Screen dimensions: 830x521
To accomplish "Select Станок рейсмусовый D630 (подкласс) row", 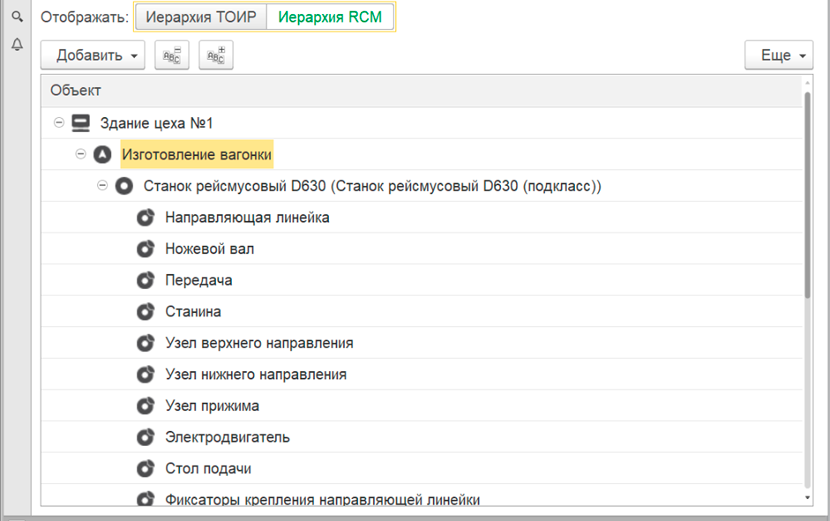I will [422, 186].
